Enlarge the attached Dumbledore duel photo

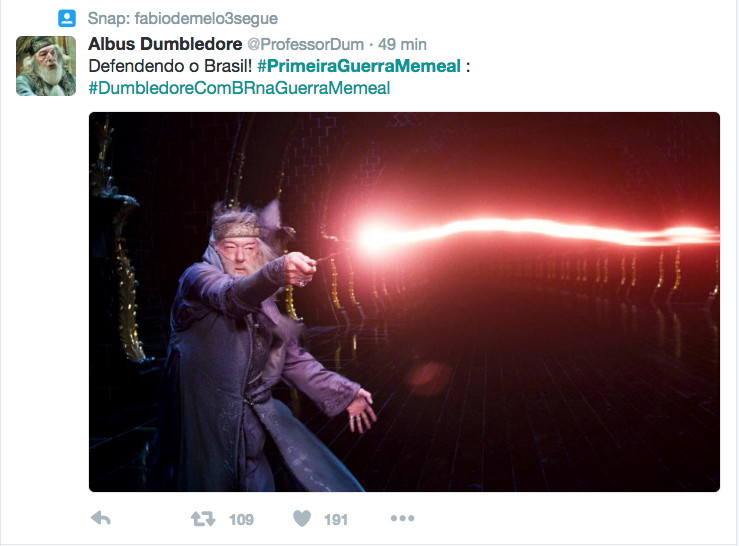[x=404, y=302]
